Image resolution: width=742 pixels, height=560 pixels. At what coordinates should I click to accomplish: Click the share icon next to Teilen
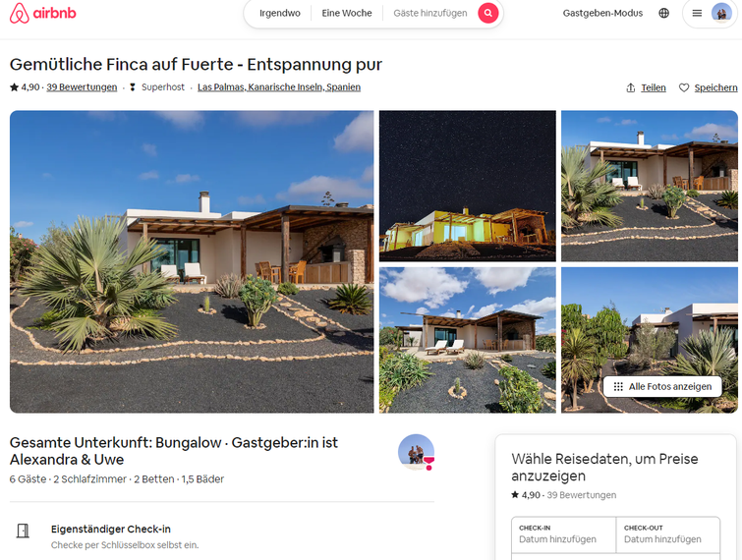tap(630, 87)
